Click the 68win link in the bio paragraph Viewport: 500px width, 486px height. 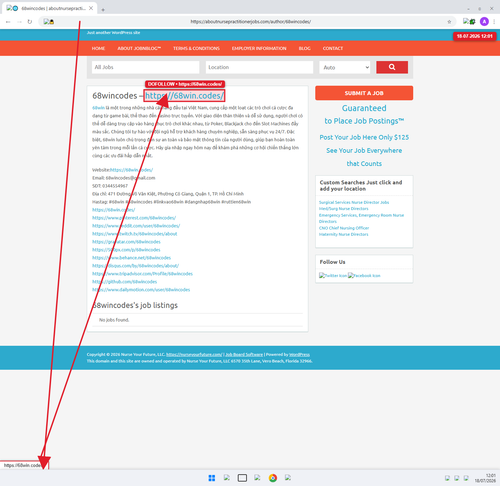98,108
